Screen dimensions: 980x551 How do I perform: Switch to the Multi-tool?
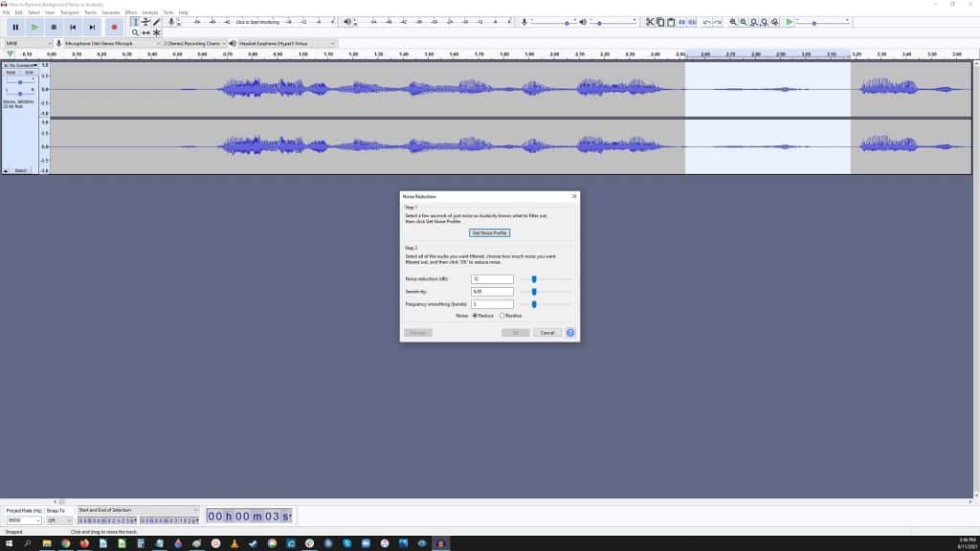click(x=156, y=32)
